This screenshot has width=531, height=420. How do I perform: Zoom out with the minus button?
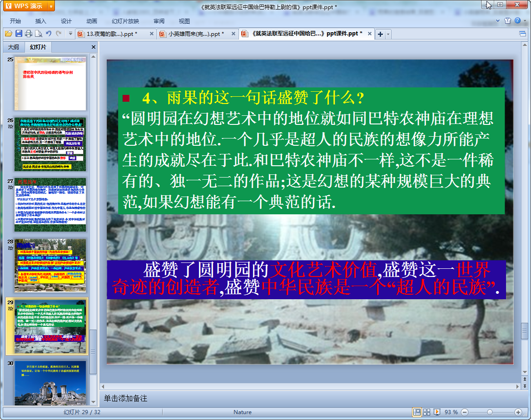[465, 412]
